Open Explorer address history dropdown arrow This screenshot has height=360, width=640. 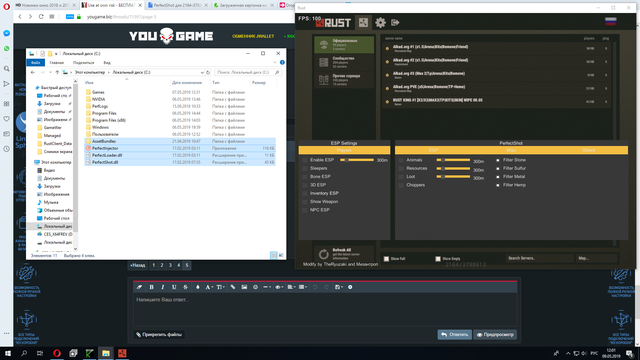click(202, 72)
